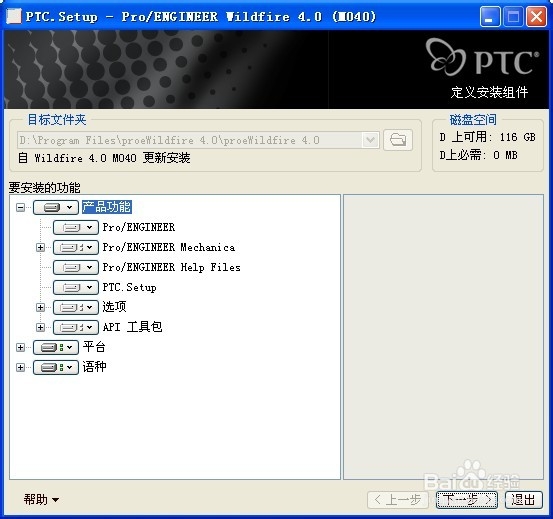553x519 pixels.
Task: Select the 平台 tree label
Action: [94, 347]
